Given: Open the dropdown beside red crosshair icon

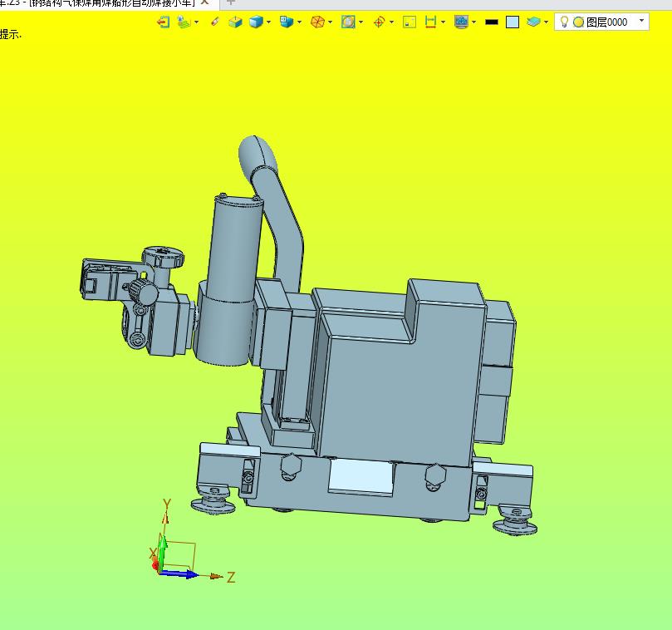Looking at the screenshot, I should pyautogui.click(x=391, y=22).
